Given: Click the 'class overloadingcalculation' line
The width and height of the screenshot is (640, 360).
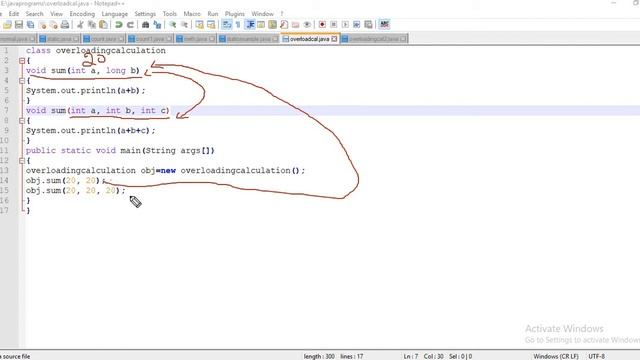Looking at the screenshot, I should [96, 51].
